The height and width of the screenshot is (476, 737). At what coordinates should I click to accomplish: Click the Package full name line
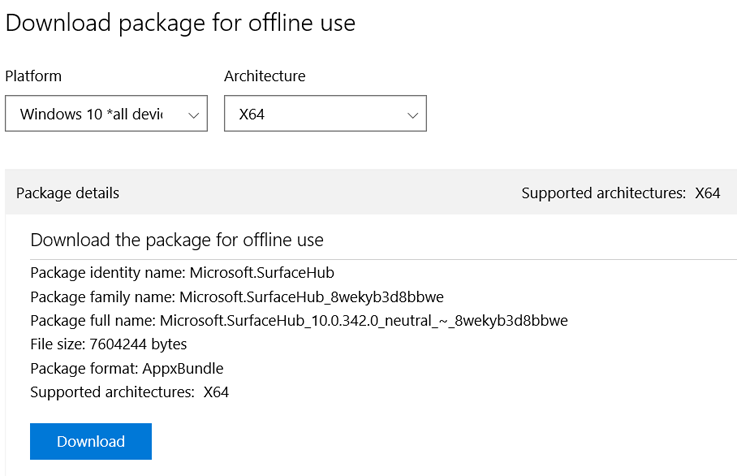click(x=299, y=320)
